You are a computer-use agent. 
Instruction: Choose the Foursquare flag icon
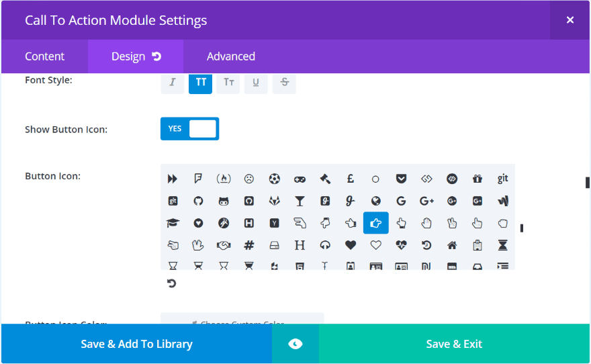[198, 179]
